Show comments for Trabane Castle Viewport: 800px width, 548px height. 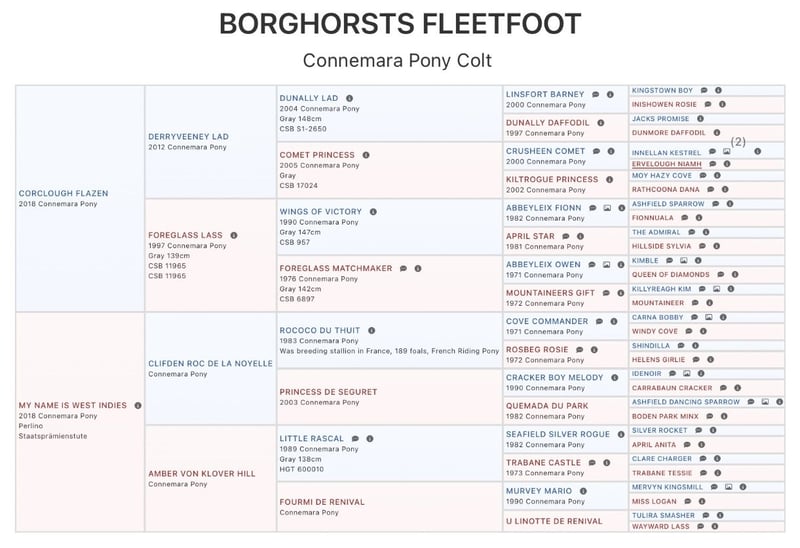tap(592, 463)
